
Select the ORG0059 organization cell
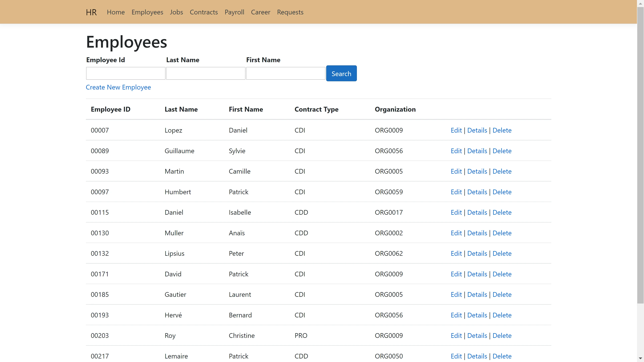(389, 192)
